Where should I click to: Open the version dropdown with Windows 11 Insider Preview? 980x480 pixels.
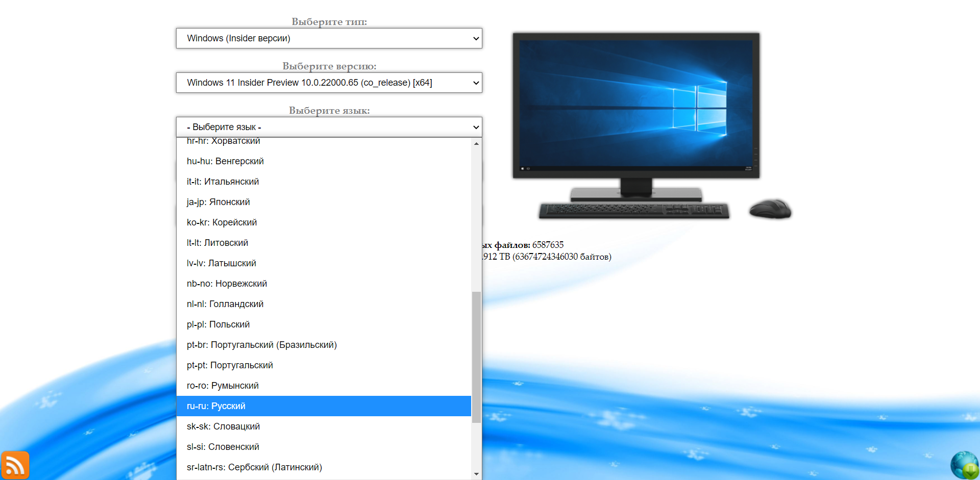point(329,83)
